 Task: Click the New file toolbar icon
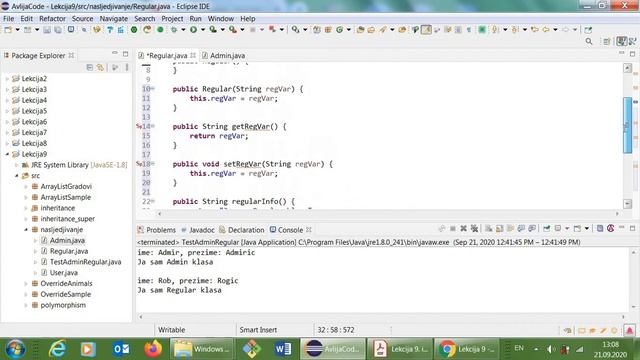pyautogui.click(x=8, y=30)
